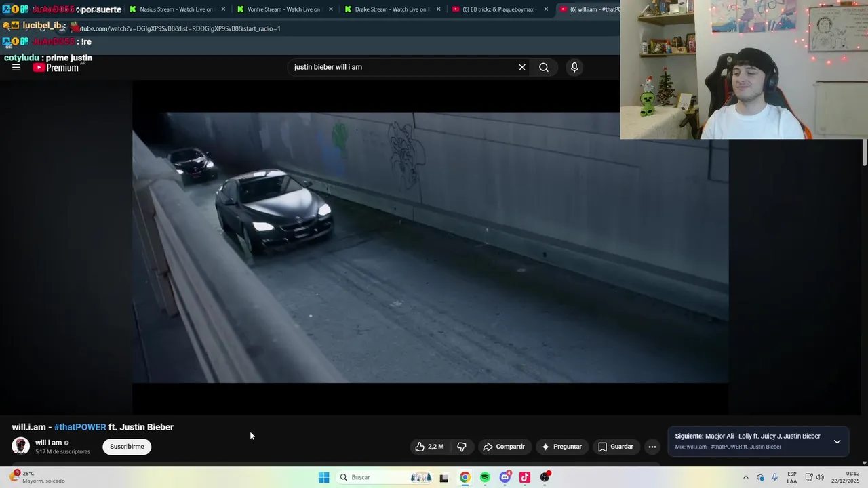The image size is (868, 488).
Task: Open the weather widget showing 28°C
Action: (37, 477)
